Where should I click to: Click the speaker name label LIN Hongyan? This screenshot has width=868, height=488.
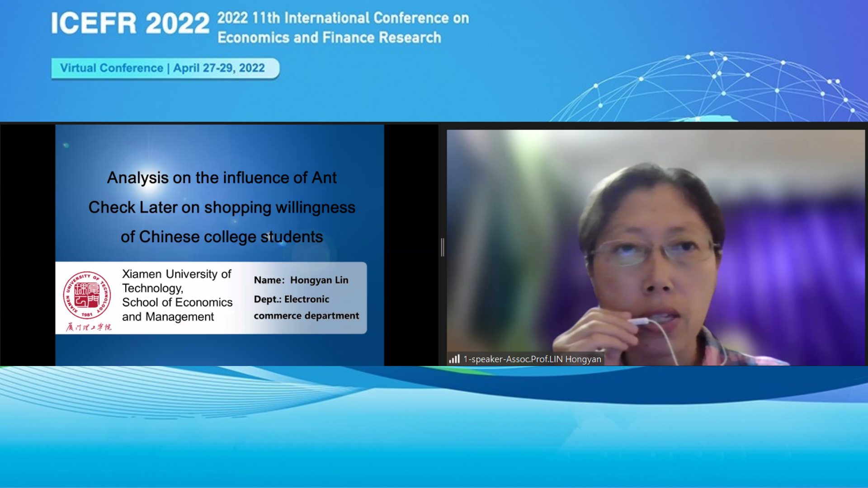coord(532,359)
